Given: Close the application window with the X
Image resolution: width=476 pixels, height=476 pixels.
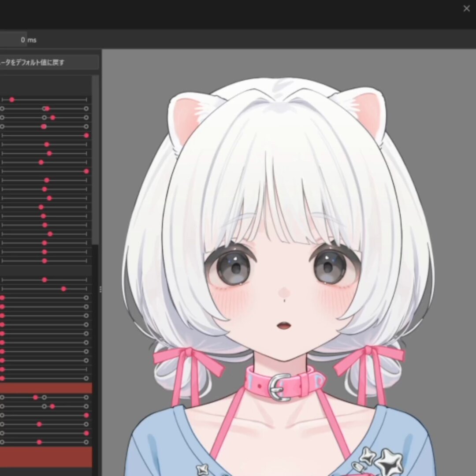Looking at the screenshot, I should [466, 8].
